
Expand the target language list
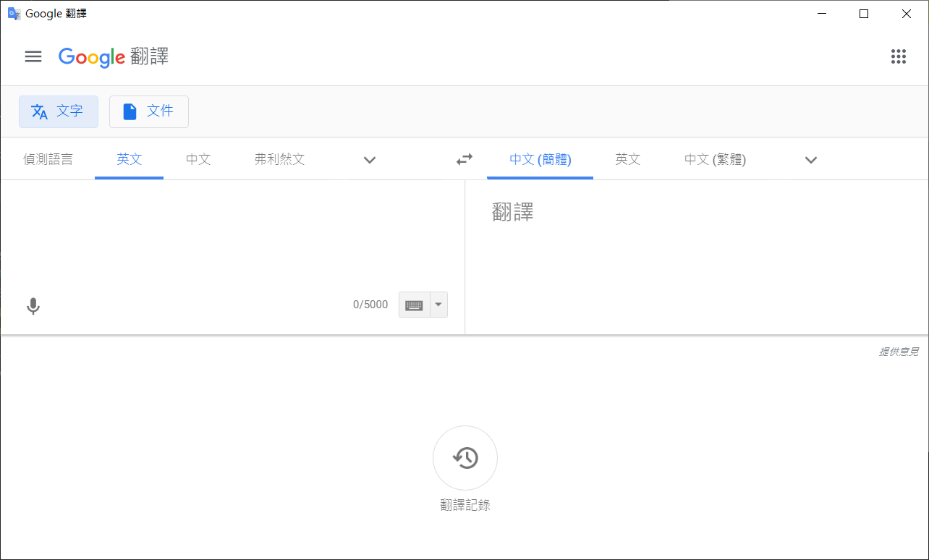click(811, 160)
